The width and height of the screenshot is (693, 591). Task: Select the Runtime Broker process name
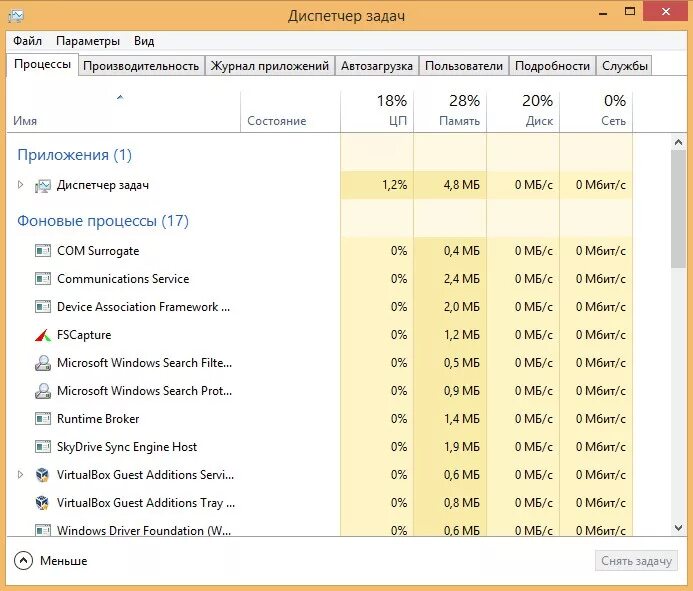98,419
